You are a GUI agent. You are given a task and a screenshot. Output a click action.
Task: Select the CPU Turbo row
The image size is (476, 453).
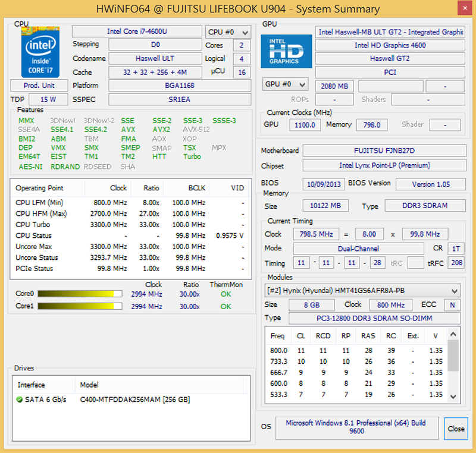130,225
